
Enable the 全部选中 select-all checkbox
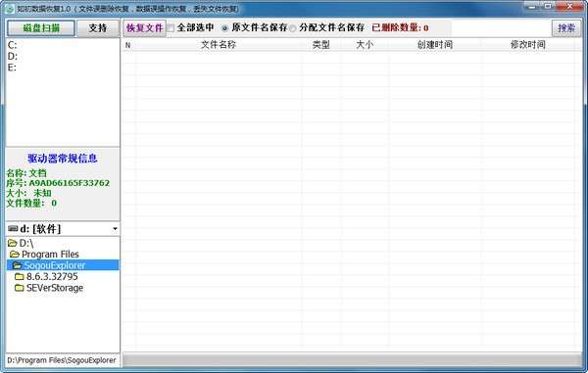pos(171,28)
